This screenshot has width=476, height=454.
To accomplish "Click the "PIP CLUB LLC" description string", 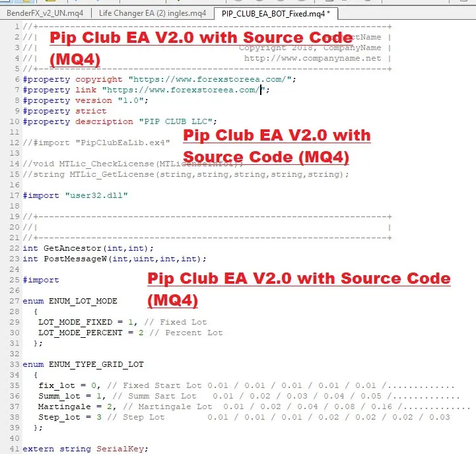I will [x=176, y=121].
